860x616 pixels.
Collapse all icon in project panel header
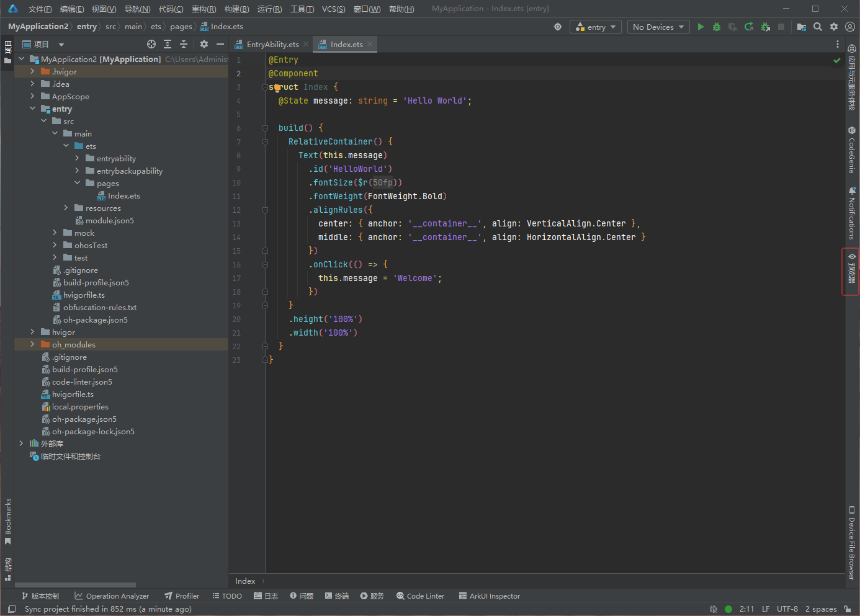pyautogui.click(x=184, y=44)
